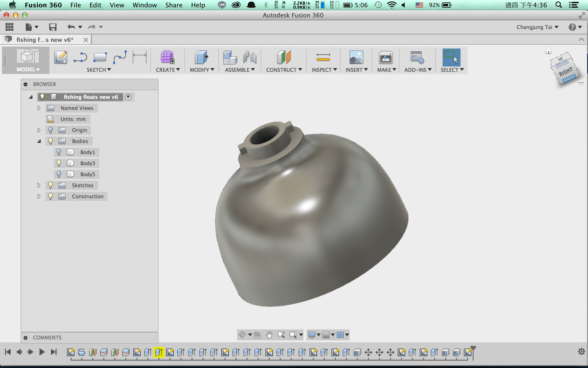Open the File menu
The image size is (588, 368).
click(76, 5)
